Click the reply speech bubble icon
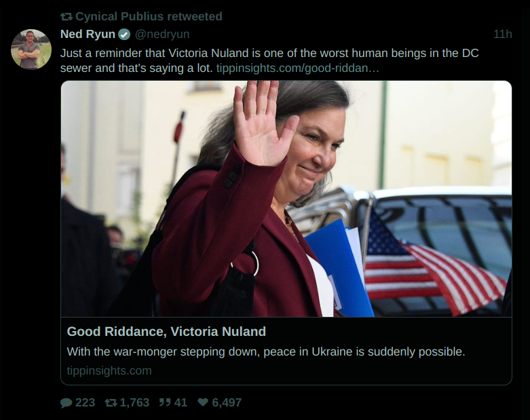The height and width of the screenshot is (420, 530). coord(67,403)
